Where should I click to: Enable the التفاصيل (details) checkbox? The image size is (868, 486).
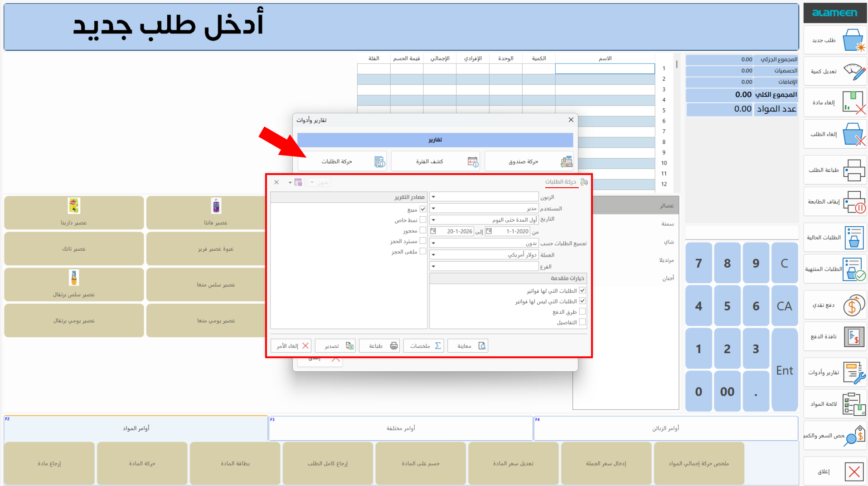point(582,322)
